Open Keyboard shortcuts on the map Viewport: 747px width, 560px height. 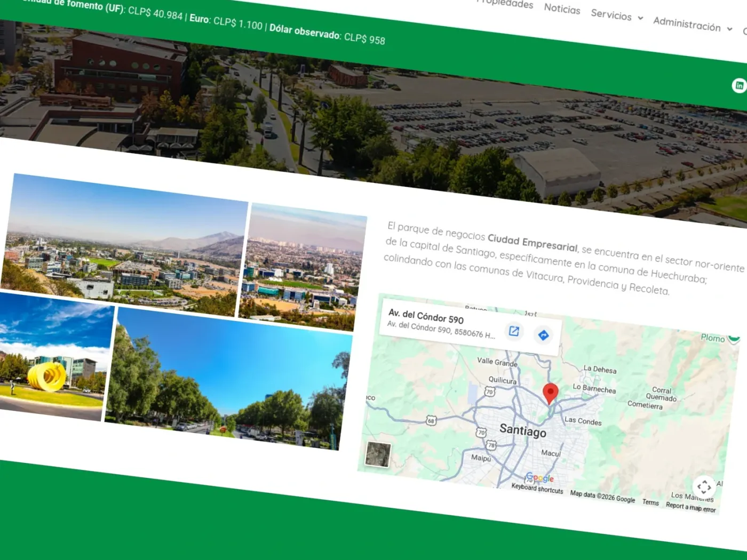[537, 488]
